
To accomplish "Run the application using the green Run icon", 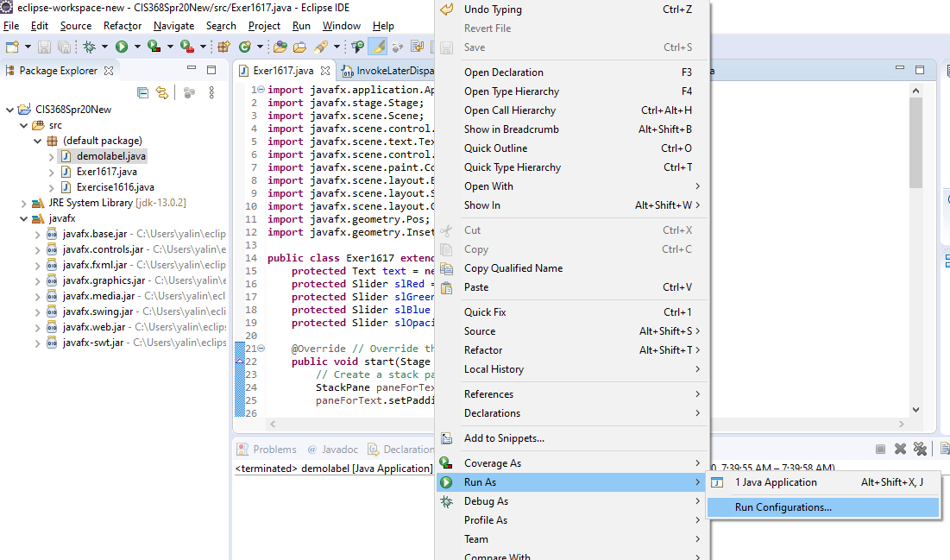I will pyautogui.click(x=122, y=47).
